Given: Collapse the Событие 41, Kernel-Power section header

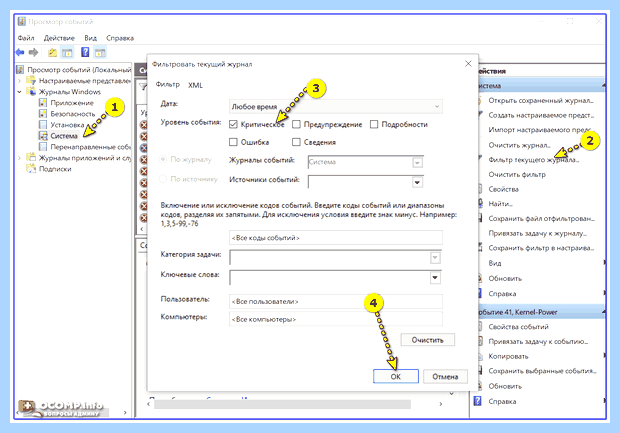Looking at the screenshot, I should (x=603, y=312).
